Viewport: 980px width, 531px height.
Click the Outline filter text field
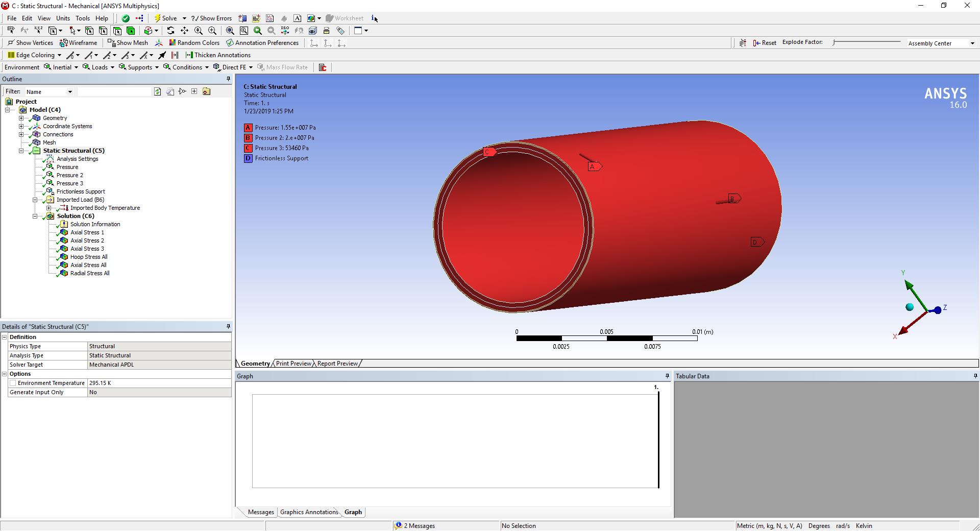[114, 92]
